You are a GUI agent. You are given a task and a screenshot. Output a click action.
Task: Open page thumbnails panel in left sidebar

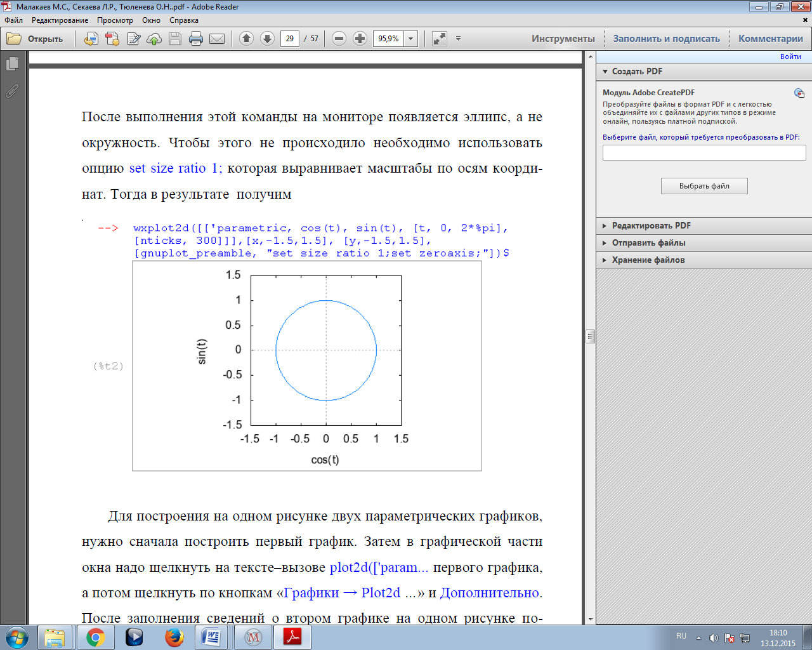click(x=12, y=64)
